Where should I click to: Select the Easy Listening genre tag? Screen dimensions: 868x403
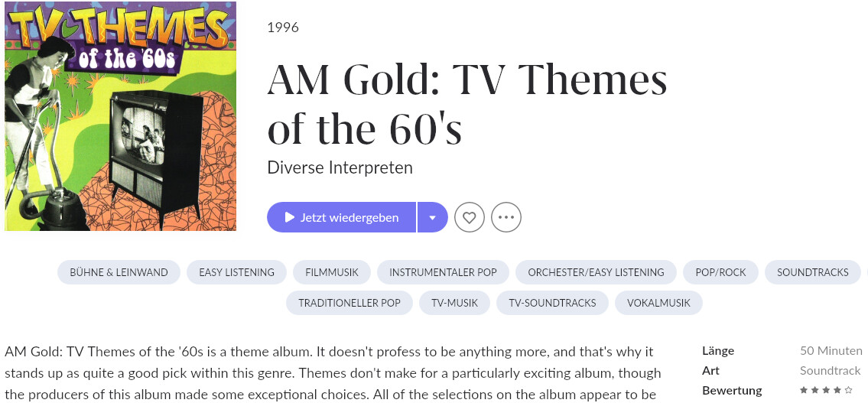pyautogui.click(x=236, y=272)
